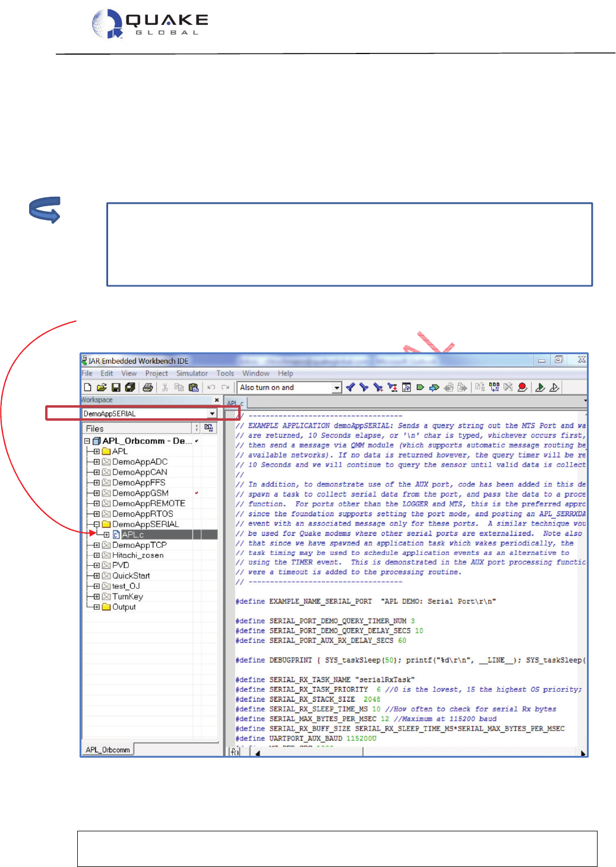This screenshot has height=867, width=616.
Task: Click in the 'Also turn on and' search field
Action: coord(285,387)
